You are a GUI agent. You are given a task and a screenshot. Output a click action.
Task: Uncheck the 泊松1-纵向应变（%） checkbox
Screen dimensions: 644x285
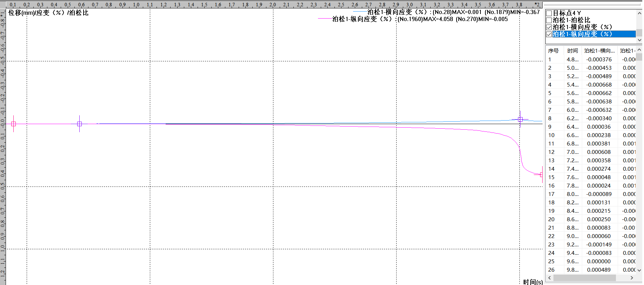pos(549,34)
